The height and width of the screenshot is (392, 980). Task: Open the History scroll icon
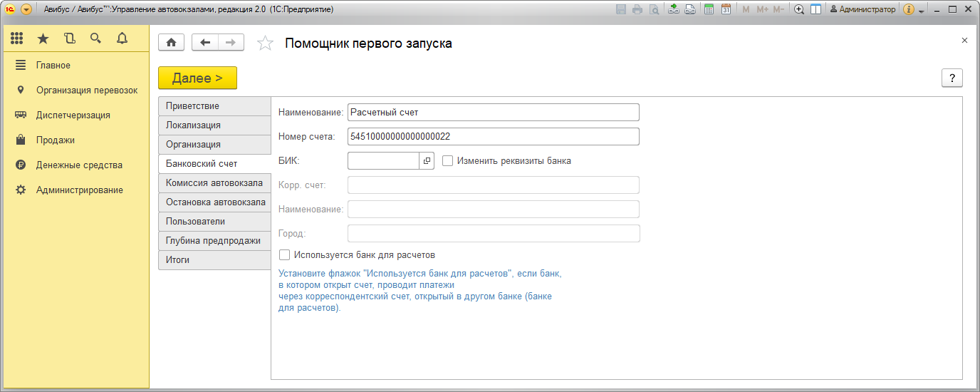[x=69, y=38]
